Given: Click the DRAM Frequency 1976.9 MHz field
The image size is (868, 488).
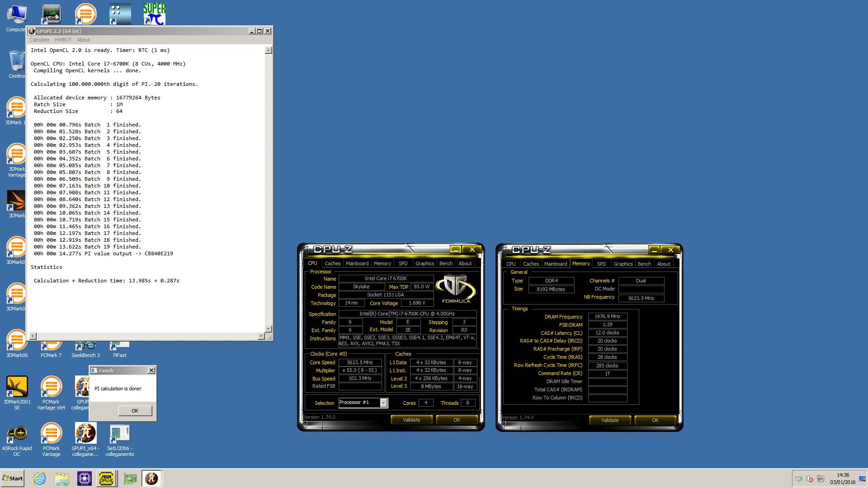Looking at the screenshot, I should [x=607, y=317].
